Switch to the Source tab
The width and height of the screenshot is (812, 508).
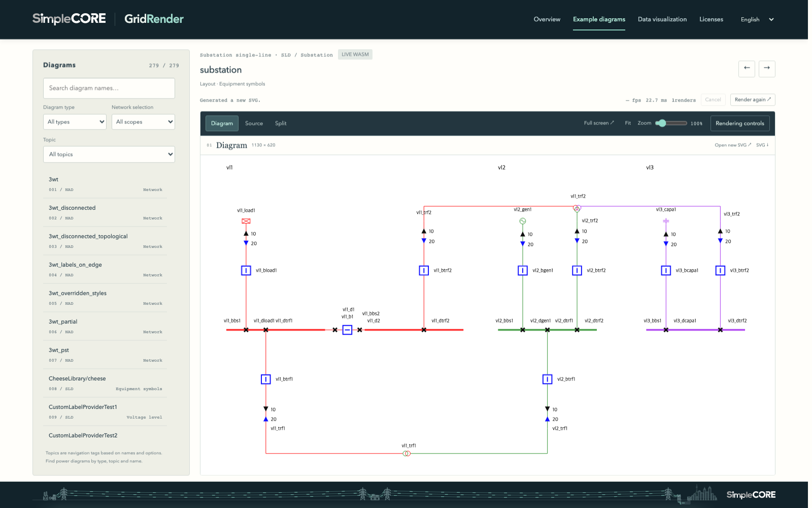254,123
